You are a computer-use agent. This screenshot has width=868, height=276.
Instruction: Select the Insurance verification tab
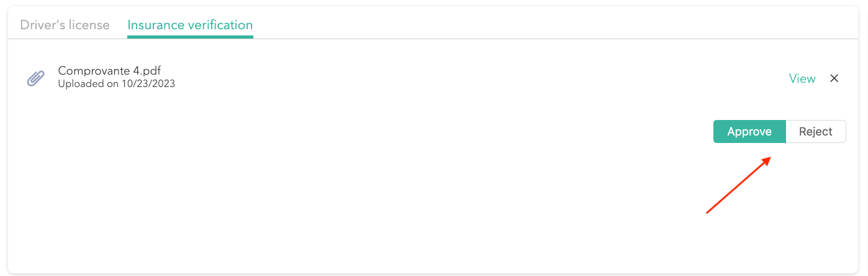tap(190, 25)
